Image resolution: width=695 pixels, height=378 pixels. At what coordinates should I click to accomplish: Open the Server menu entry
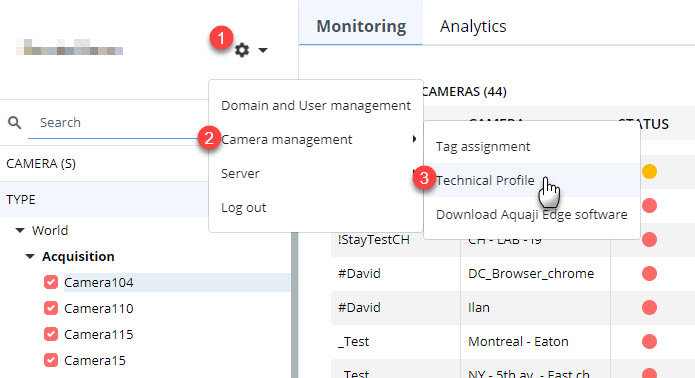[316, 174]
